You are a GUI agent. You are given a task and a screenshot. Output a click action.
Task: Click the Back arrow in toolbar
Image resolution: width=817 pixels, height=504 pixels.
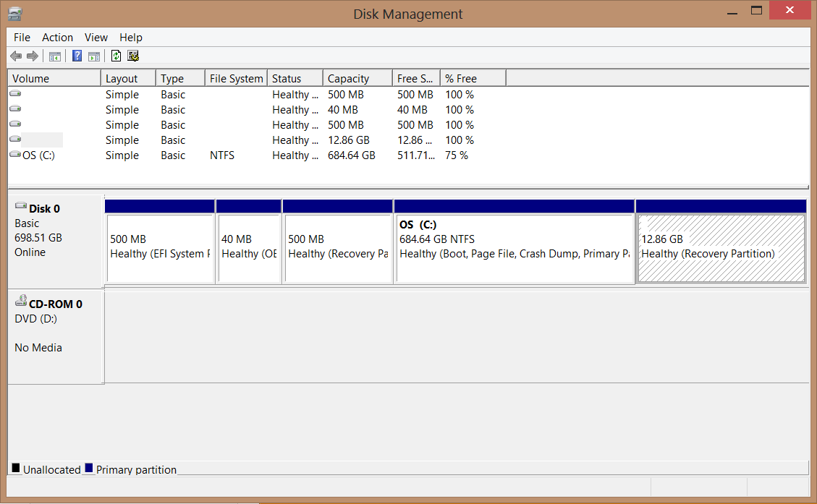coord(16,56)
